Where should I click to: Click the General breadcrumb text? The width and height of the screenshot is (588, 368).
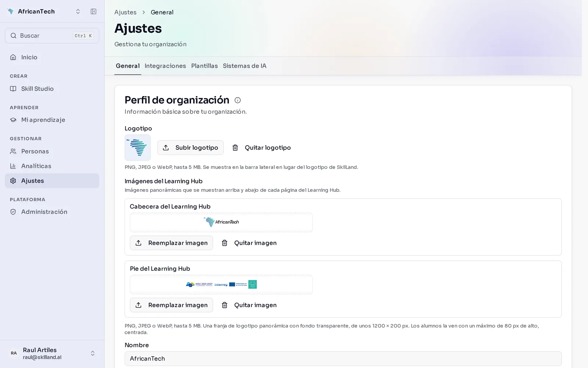click(162, 12)
